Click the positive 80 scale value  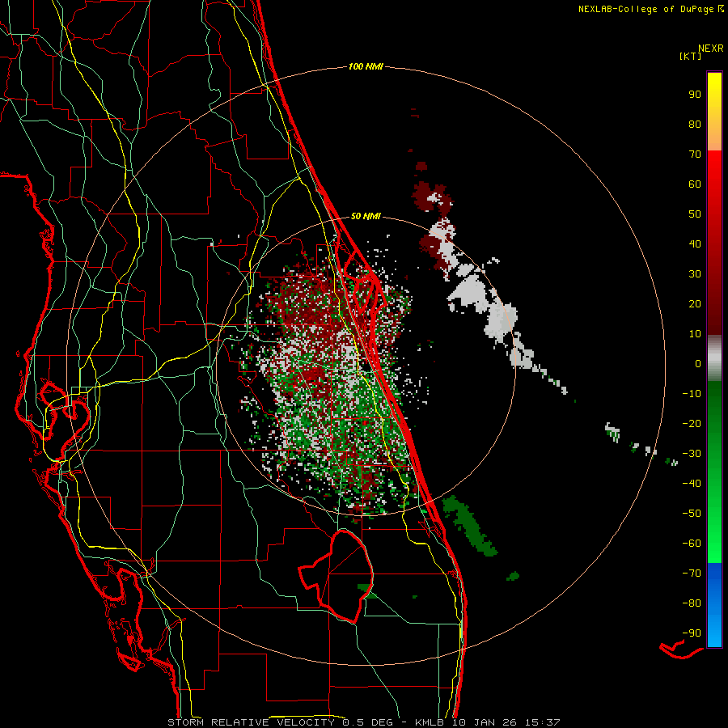pyautogui.click(x=695, y=125)
